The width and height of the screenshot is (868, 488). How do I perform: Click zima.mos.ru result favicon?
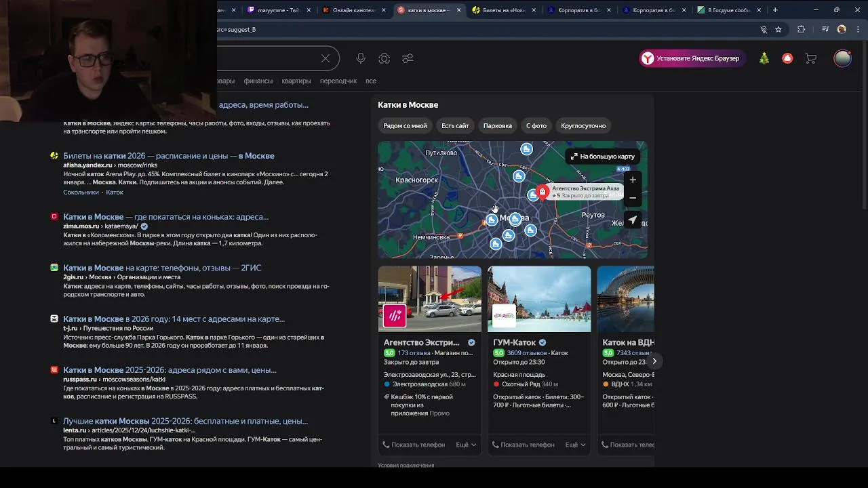[x=54, y=217]
